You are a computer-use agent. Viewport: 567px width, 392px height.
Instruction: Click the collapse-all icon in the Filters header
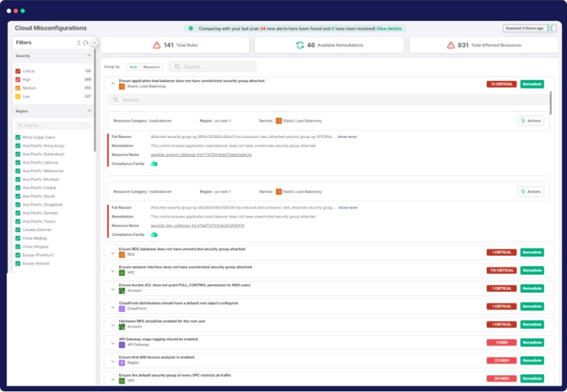(79, 43)
